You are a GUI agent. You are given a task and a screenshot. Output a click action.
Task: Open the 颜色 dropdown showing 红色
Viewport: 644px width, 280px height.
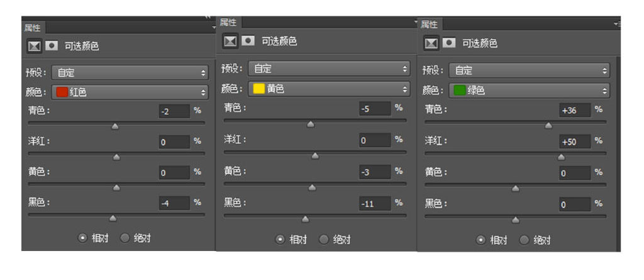click(x=130, y=92)
